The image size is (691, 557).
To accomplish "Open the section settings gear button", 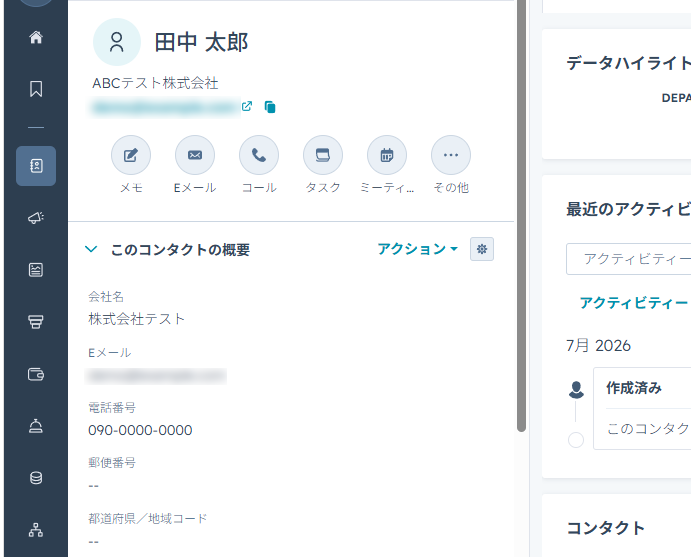I will pyautogui.click(x=482, y=249).
